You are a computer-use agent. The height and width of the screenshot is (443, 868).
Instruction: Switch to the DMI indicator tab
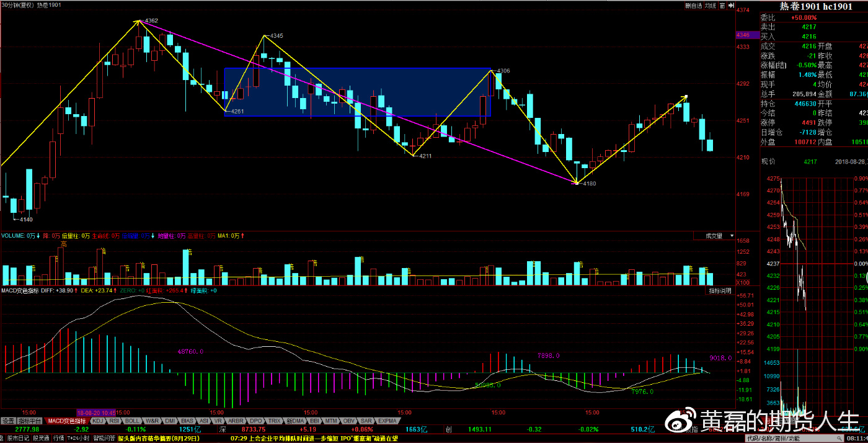click(x=170, y=421)
